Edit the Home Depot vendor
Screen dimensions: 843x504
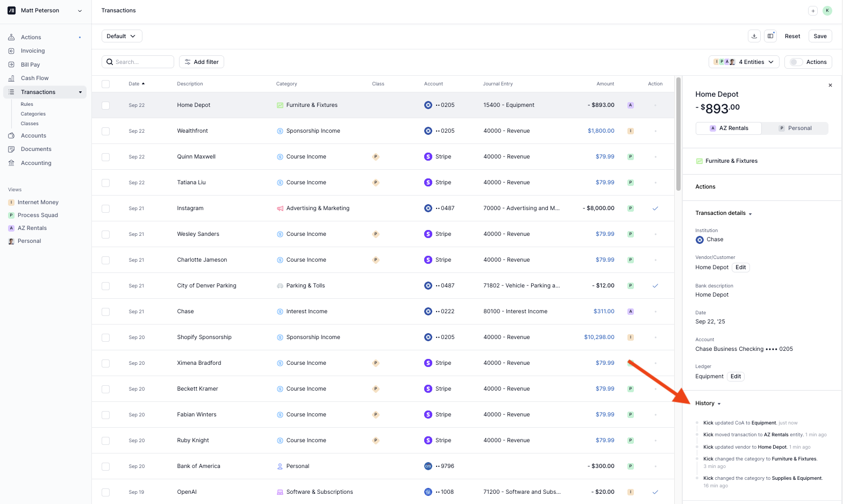740,268
